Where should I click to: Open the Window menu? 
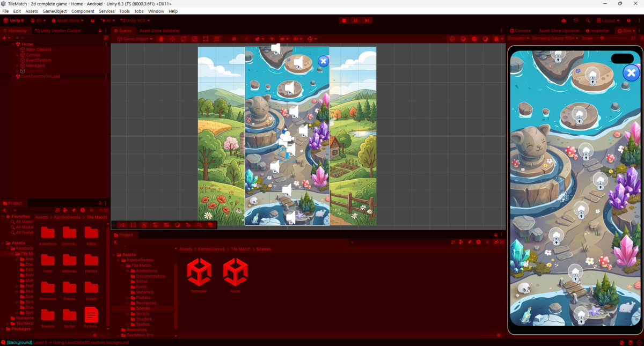[156, 11]
